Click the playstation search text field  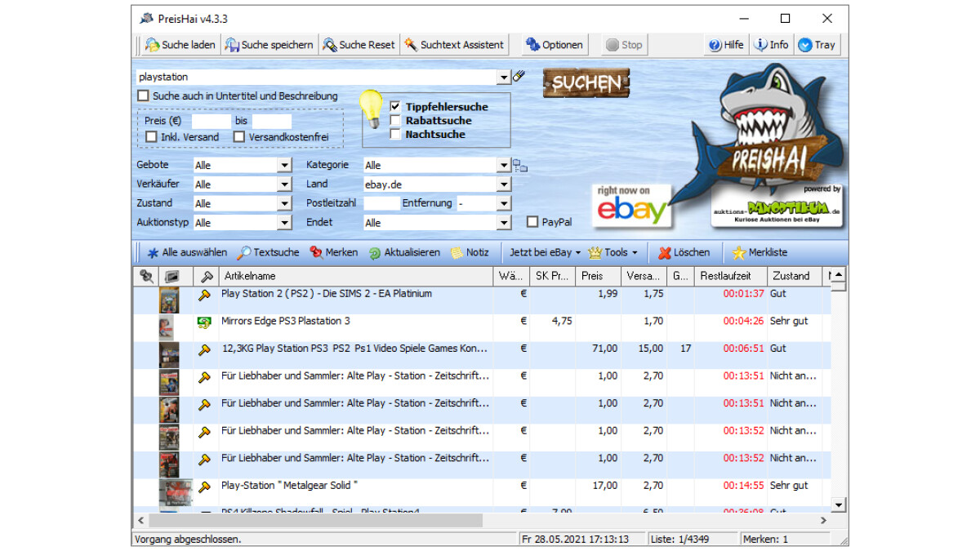tap(317, 77)
